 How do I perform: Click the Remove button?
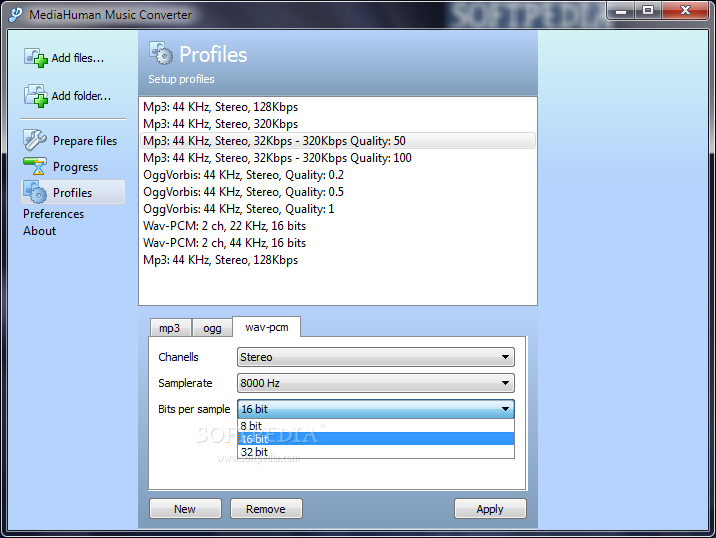coord(266,509)
